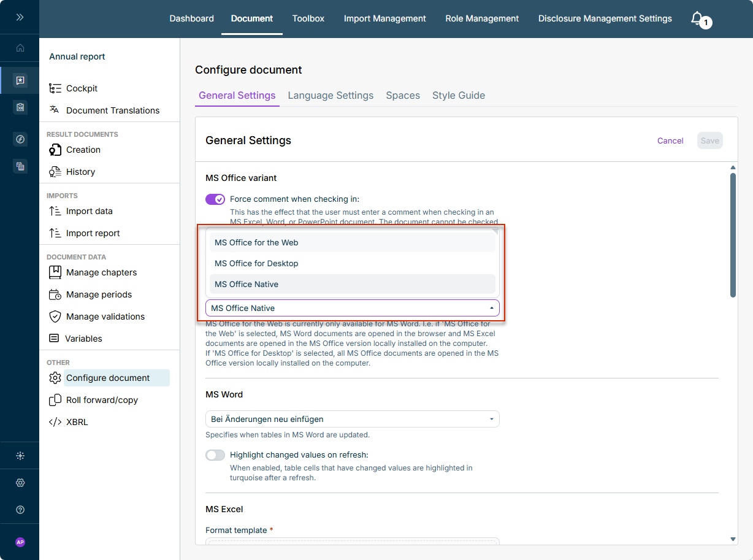
Task: Open settings gear in left rail
Action: point(20,483)
